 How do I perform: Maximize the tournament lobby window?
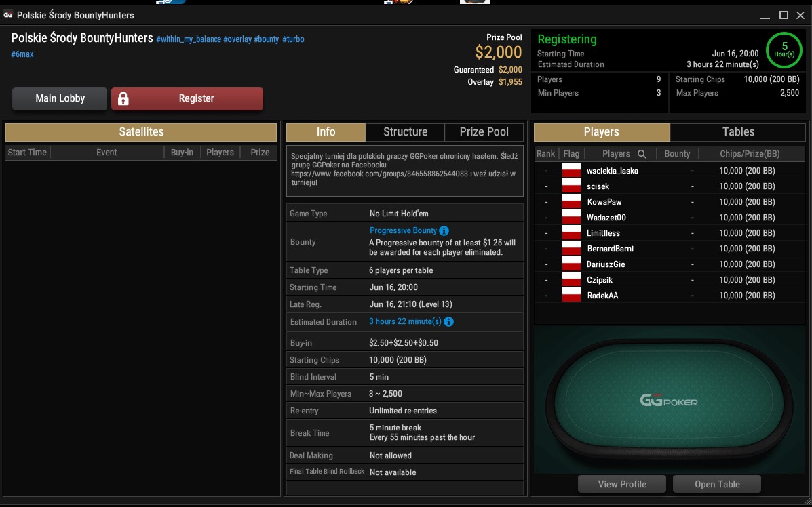click(x=784, y=15)
